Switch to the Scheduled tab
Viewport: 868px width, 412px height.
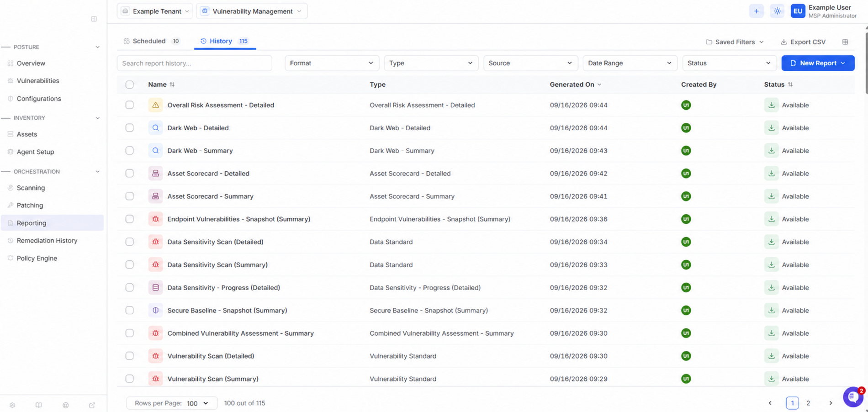(x=152, y=41)
